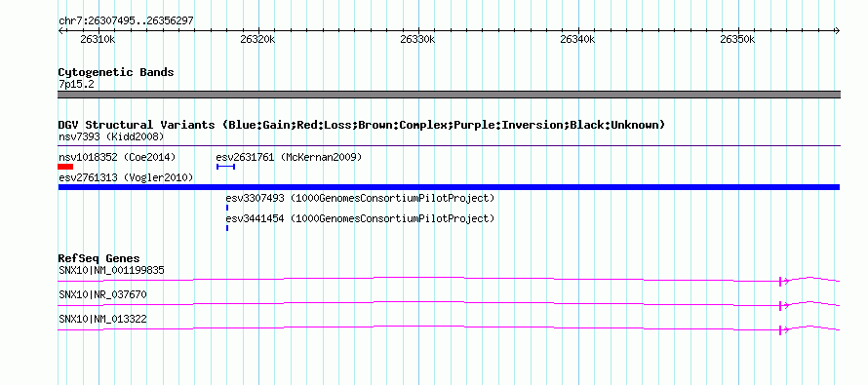
Task: Open the first 1000GenomesConsortiumPilotProject variant esv3307493
Action: point(360,198)
